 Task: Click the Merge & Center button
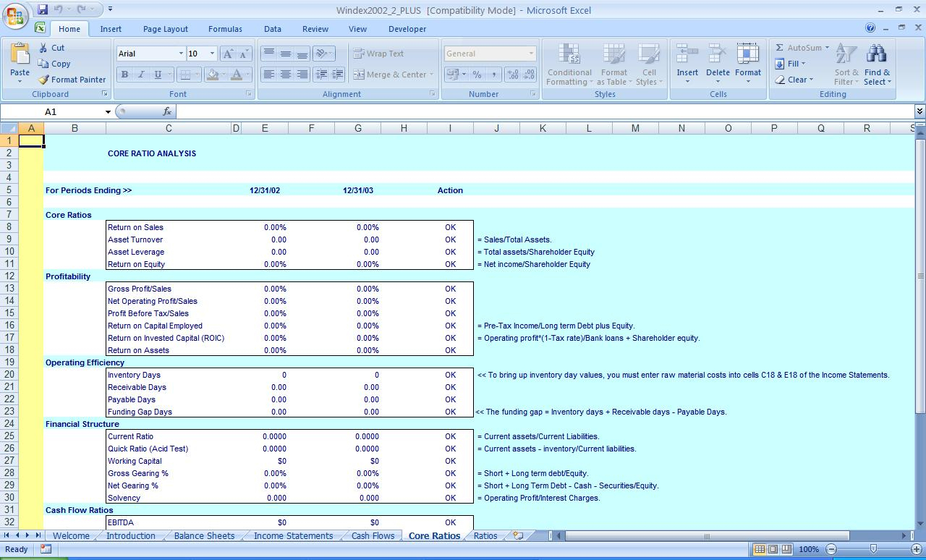click(x=393, y=75)
